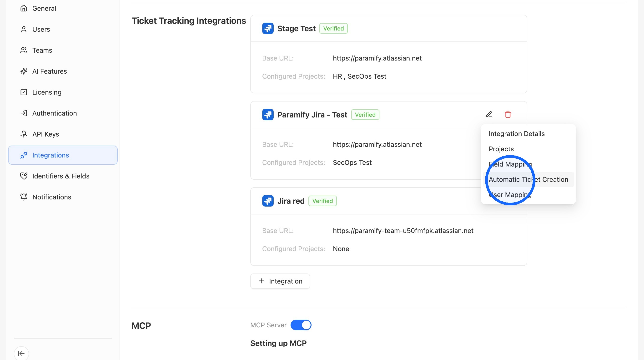644x360 pixels.
Task: Click the Users person icon
Action: point(24,29)
